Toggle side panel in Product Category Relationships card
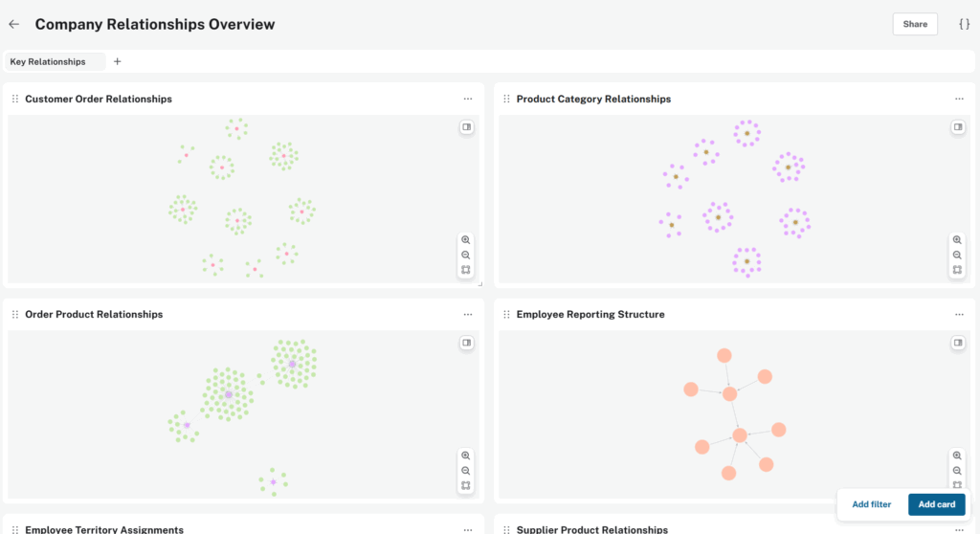This screenshot has width=980, height=534. 957,127
